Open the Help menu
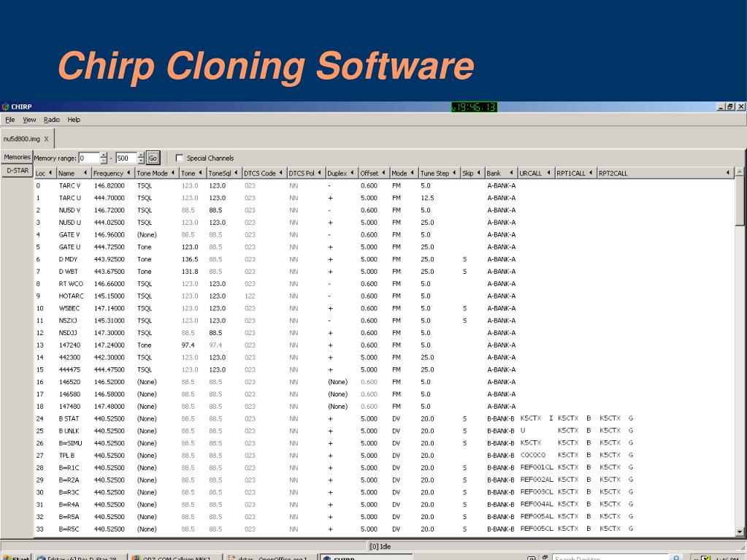The width and height of the screenshot is (747, 560). point(74,120)
